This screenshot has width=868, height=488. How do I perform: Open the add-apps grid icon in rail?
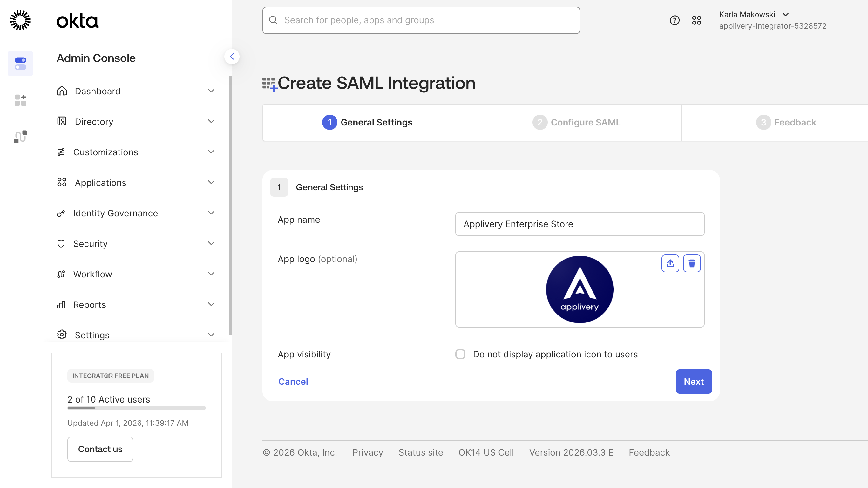pos(20,100)
